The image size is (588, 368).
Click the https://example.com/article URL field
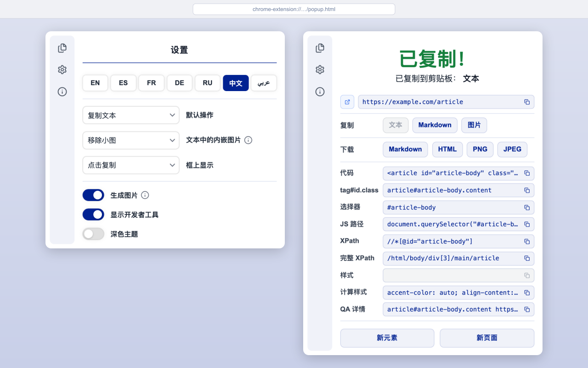click(x=446, y=102)
